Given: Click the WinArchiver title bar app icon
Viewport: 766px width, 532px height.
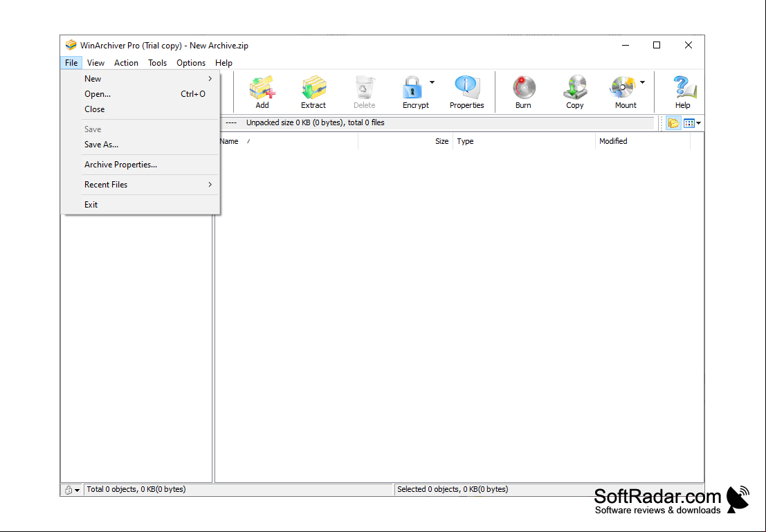Looking at the screenshot, I should (71, 45).
